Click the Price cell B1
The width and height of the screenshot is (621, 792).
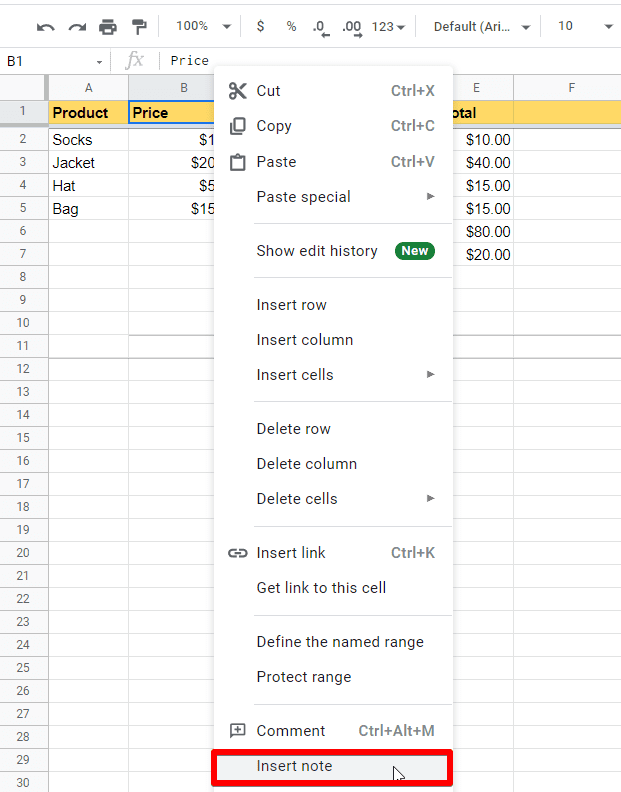pyautogui.click(x=172, y=112)
